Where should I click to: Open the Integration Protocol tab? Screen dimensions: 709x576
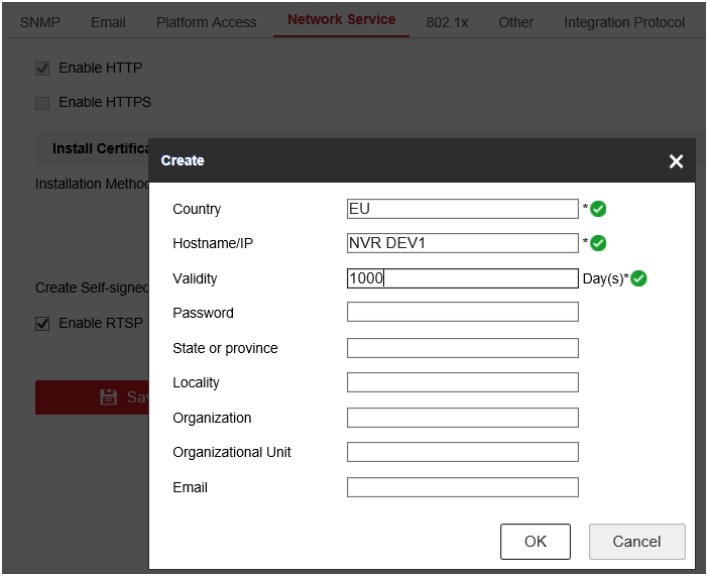[624, 22]
